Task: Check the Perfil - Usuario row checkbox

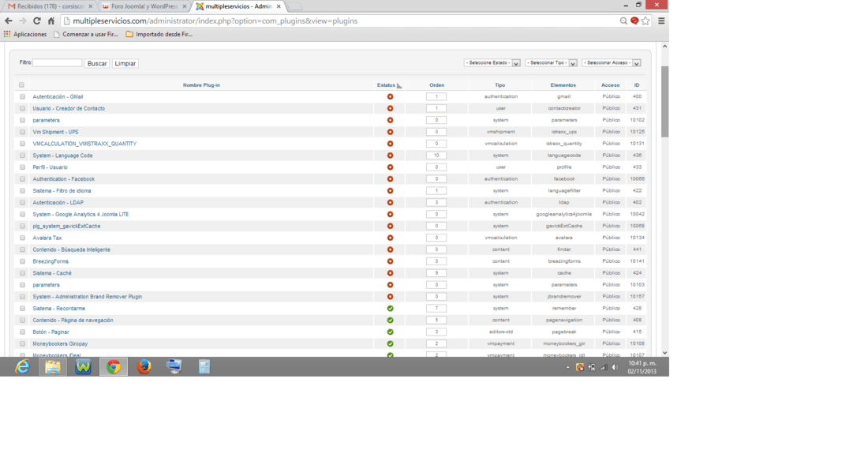Action: tap(22, 167)
